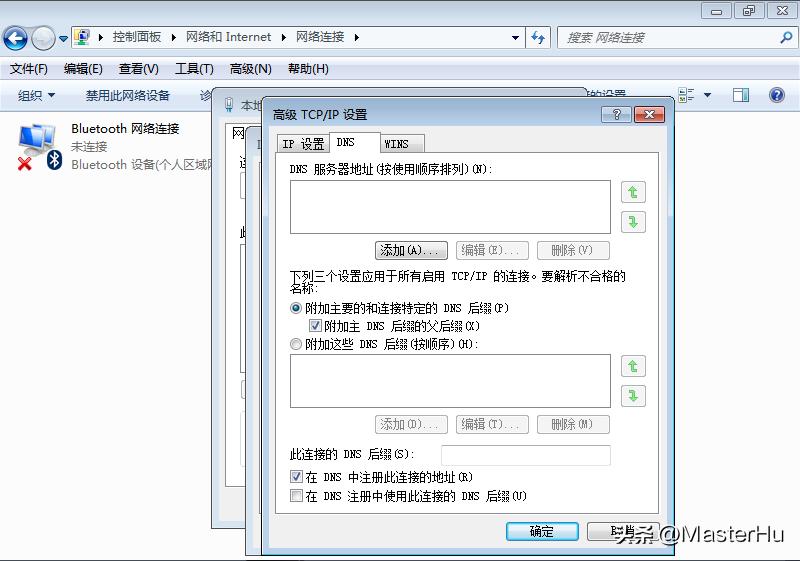800x561 pixels.
Task: Click refresh button beside address bar
Action: tap(538, 37)
